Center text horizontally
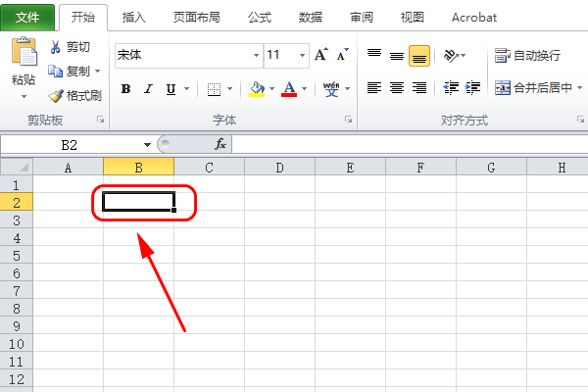Screen dimensions: 588x392 [397, 88]
